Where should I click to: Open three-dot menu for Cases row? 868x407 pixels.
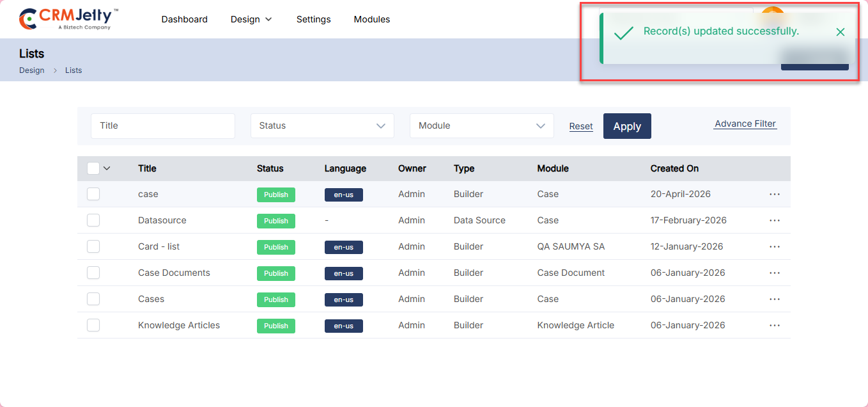click(775, 299)
